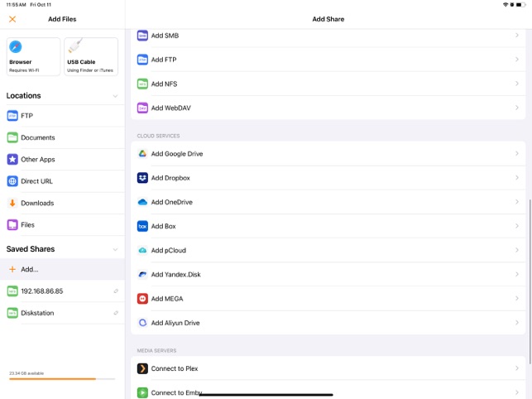This screenshot has width=532, height=399.
Task: Click the Emby logo icon
Action: click(142, 392)
